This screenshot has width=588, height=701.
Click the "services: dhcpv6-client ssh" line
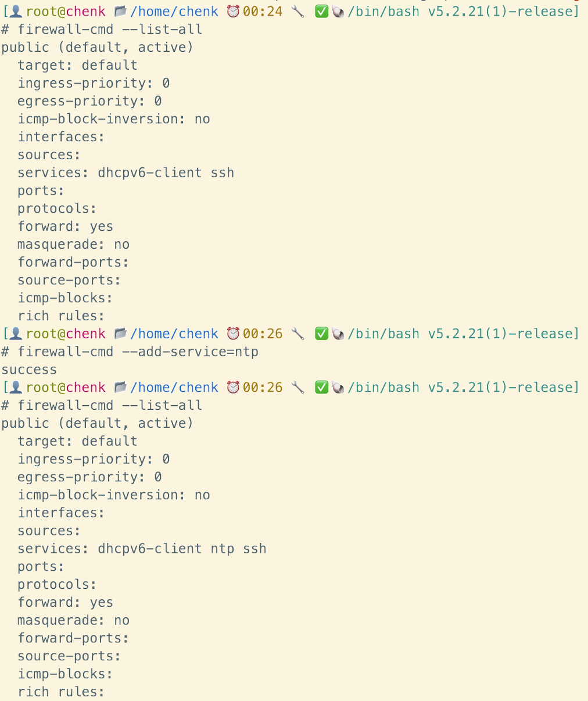(126, 173)
